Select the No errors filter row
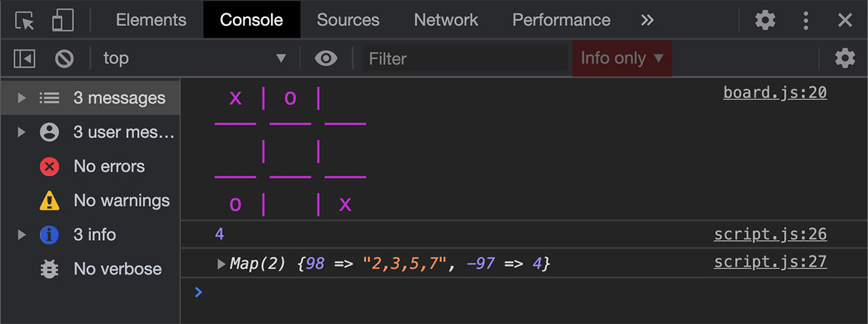Screen dimensions: 868x324 click(89, 166)
